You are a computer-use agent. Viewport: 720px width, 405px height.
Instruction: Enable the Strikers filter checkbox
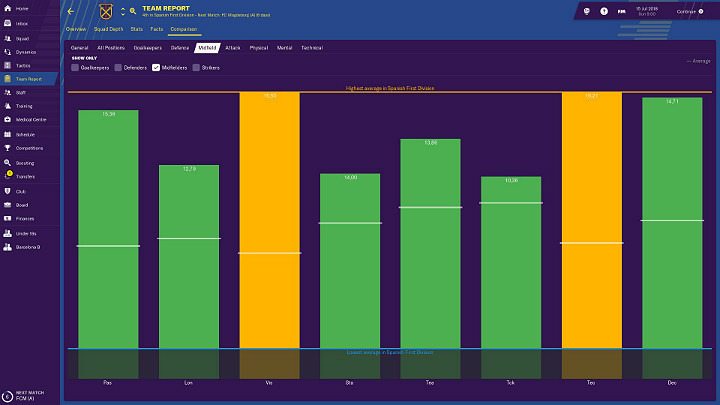point(196,68)
